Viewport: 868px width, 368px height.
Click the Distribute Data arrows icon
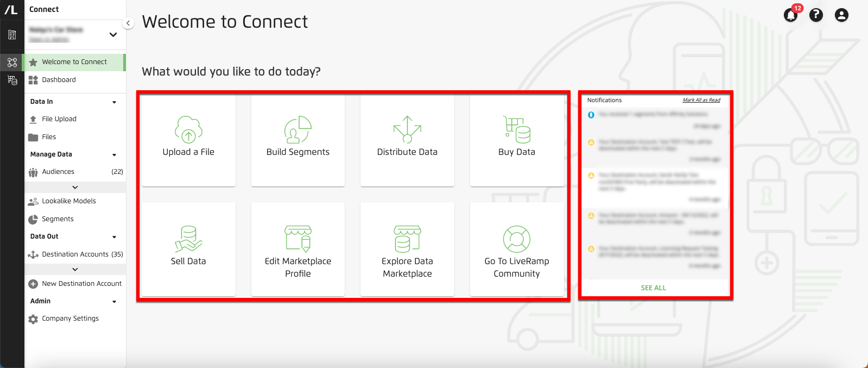coord(407,129)
